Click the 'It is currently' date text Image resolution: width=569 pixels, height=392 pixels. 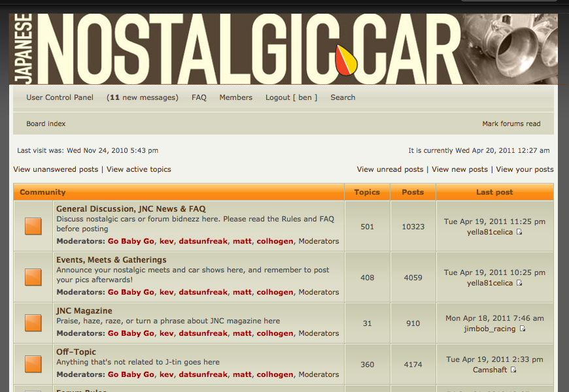479,150
